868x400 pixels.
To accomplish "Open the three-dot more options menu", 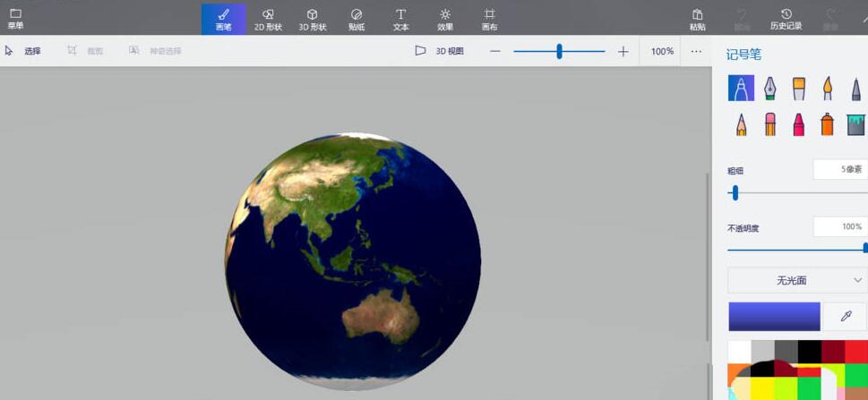I will 696,51.
